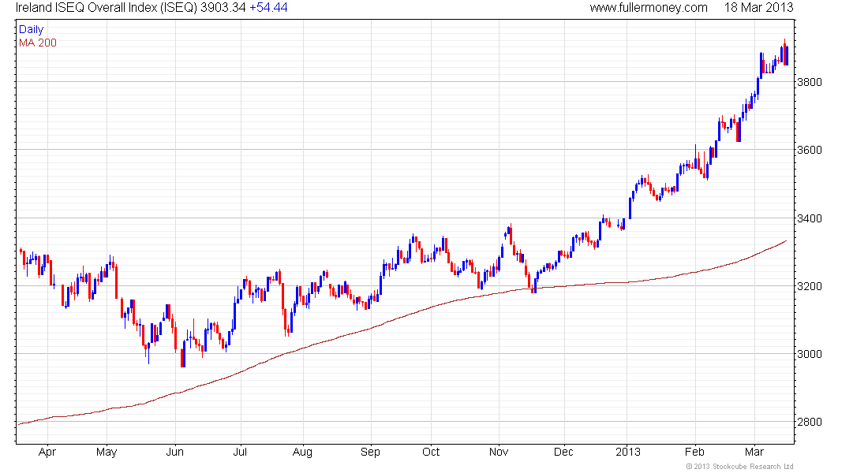Image resolution: width=868 pixels, height=473 pixels.
Task: Select the index value 3903.34
Action: click(x=223, y=7)
